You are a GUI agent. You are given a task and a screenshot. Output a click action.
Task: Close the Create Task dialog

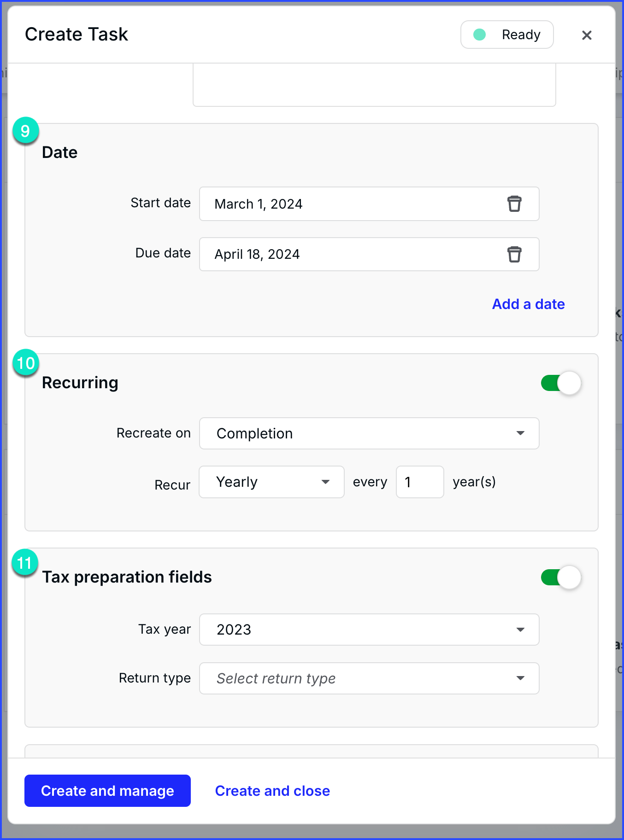[586, 35]
